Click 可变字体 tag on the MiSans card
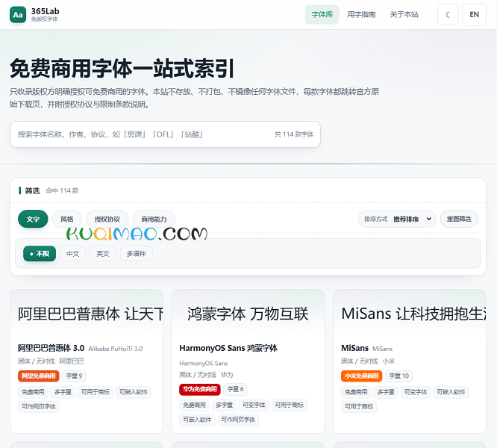 point(416,392)
